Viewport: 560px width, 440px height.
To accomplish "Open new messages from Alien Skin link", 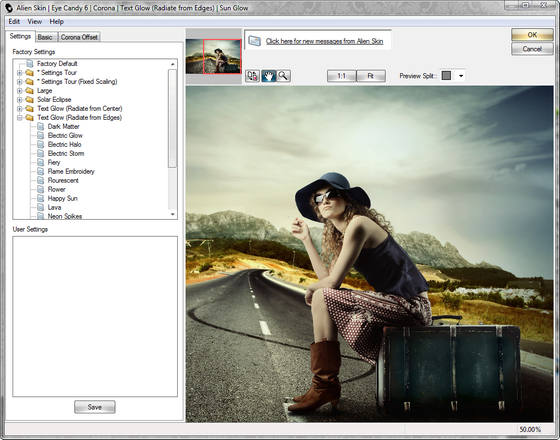I will (x=324, y=41).
